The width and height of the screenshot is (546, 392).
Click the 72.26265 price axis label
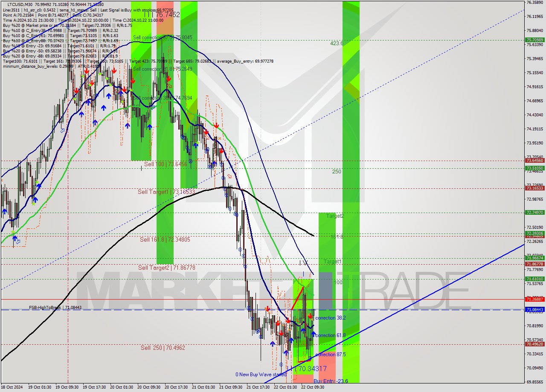coord(535,242)
